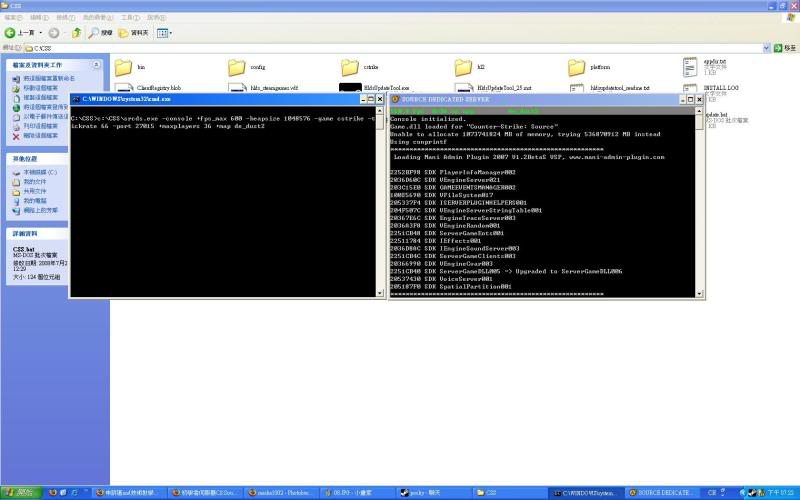Open the bin folder
This screenshot has width=800, height=500.
click(x=124, y=68)
